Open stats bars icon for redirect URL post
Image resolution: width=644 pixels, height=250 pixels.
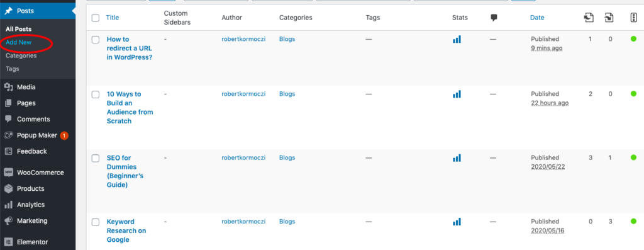point(457,40)
